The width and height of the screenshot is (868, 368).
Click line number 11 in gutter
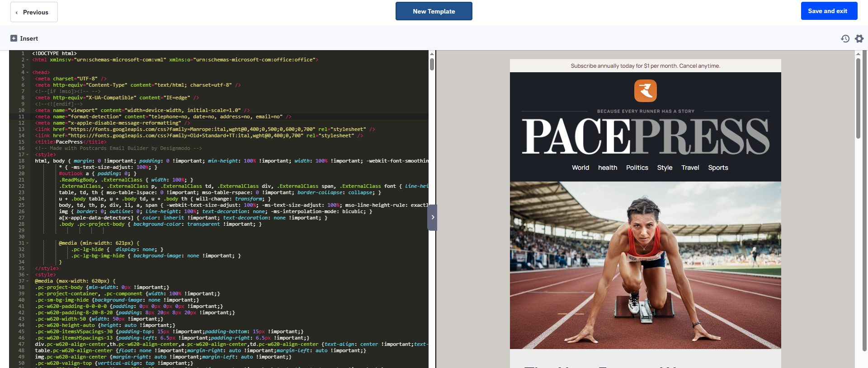(21, 116)
